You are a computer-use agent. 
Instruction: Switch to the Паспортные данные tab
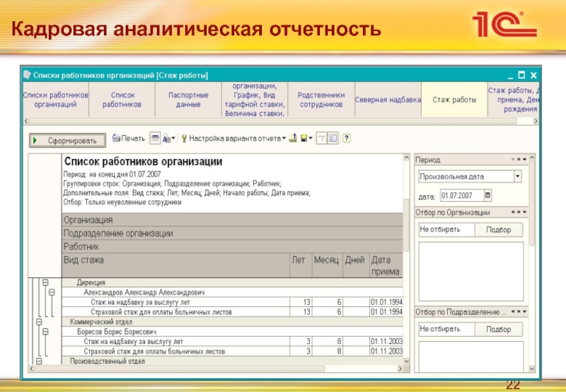pos(188,100)
